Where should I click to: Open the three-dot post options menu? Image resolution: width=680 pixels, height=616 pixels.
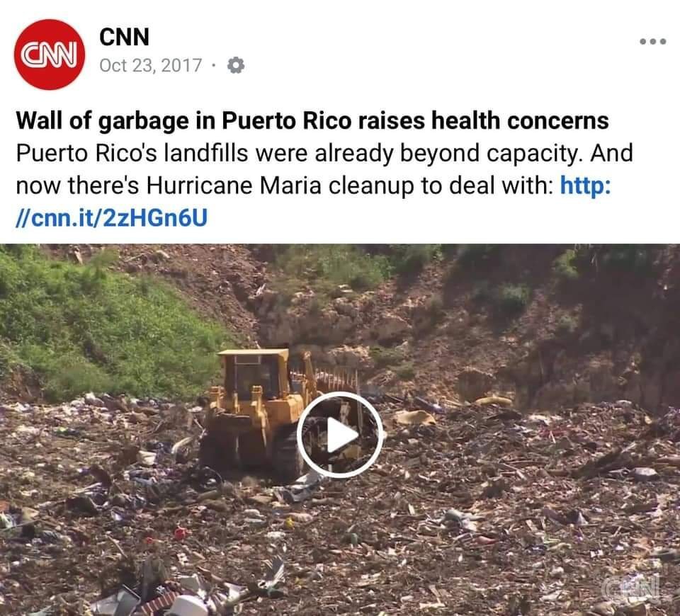652,42
